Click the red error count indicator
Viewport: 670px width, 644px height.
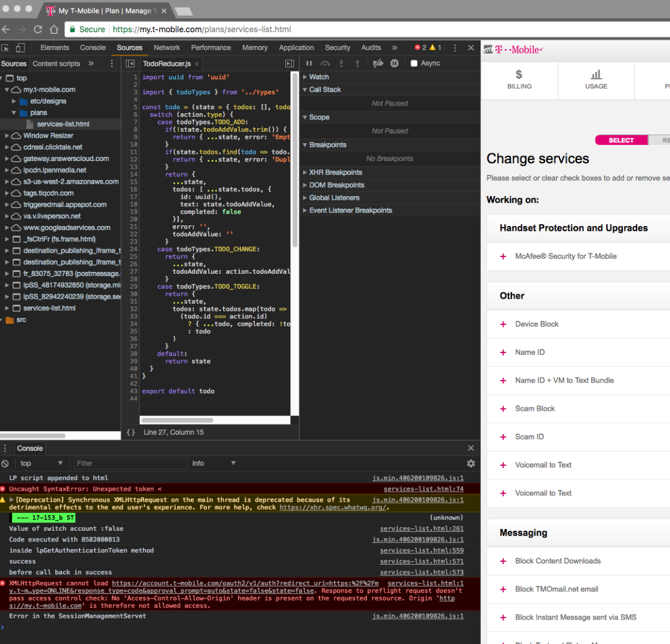click(420, 48)
